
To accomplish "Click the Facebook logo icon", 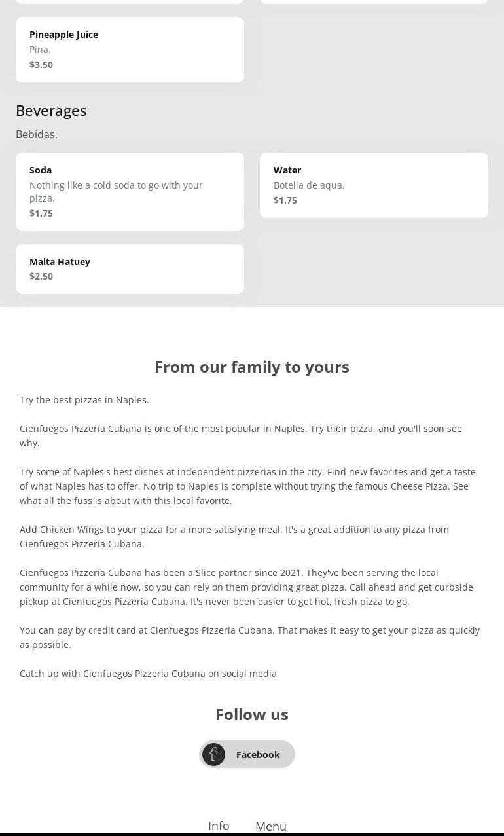I will 213,754.
